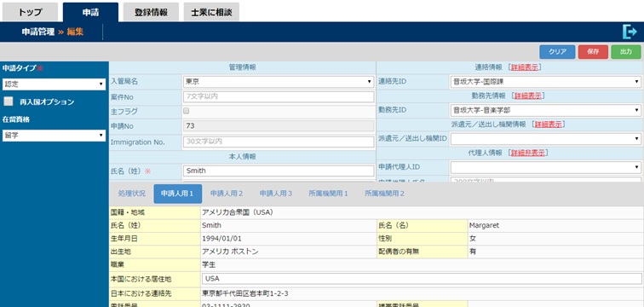Click the 性別 value 女
This screenshot has height=307, width=644.
[x=473, y=239]
